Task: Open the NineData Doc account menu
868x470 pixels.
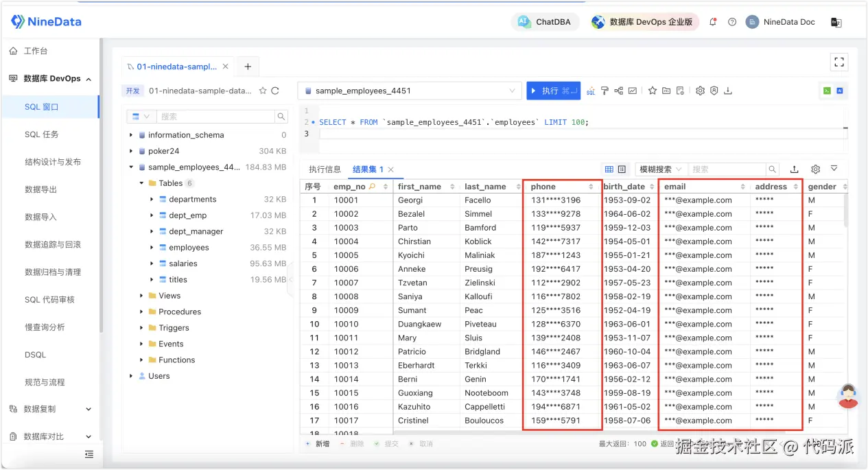Action: (x=781, y=22)
